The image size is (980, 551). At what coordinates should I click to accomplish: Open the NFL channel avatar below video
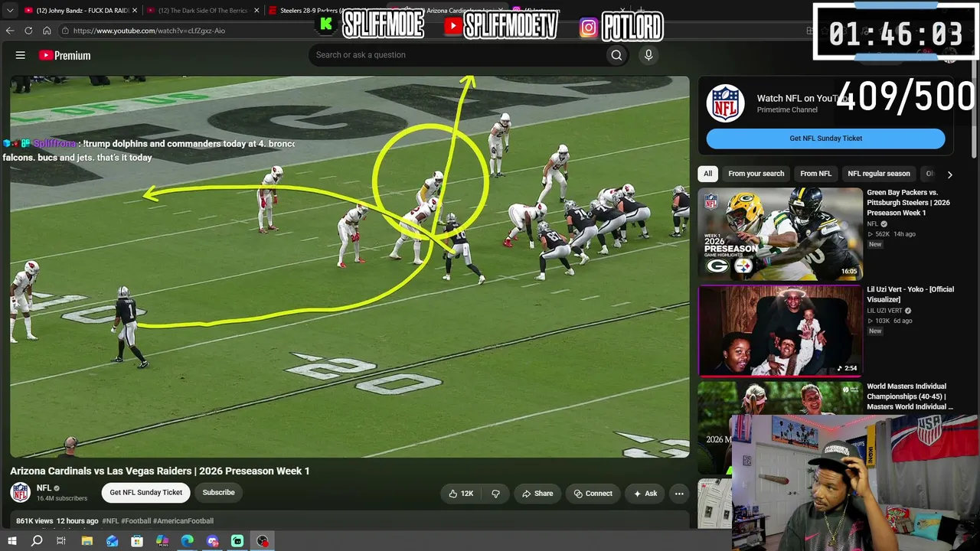click(21, 493)
